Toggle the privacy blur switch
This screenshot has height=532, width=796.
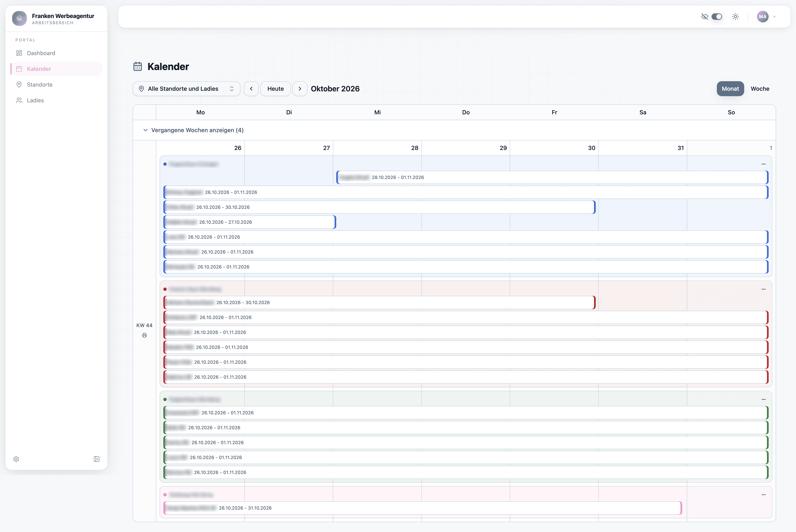pyautogui.click(x=717, y=17)
